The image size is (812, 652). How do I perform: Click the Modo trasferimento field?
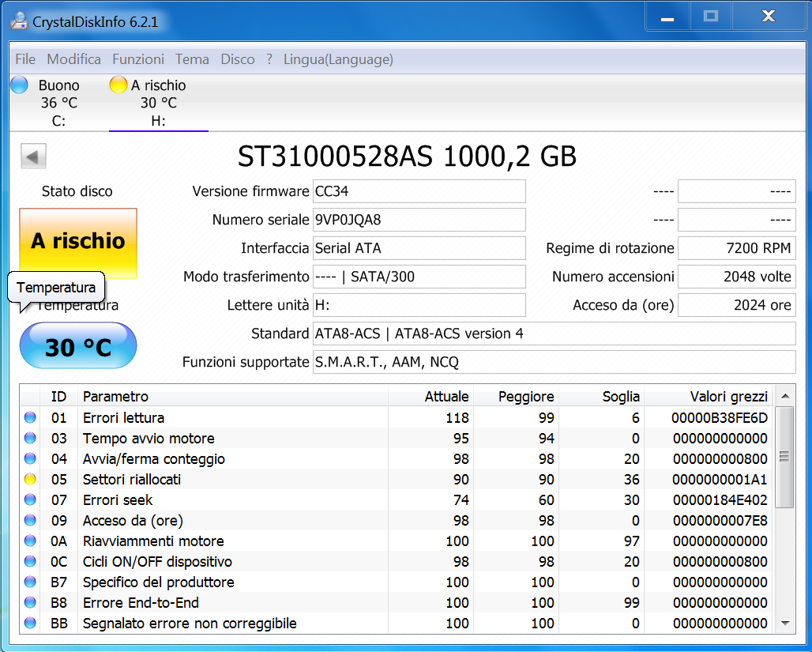coord(419,277)
